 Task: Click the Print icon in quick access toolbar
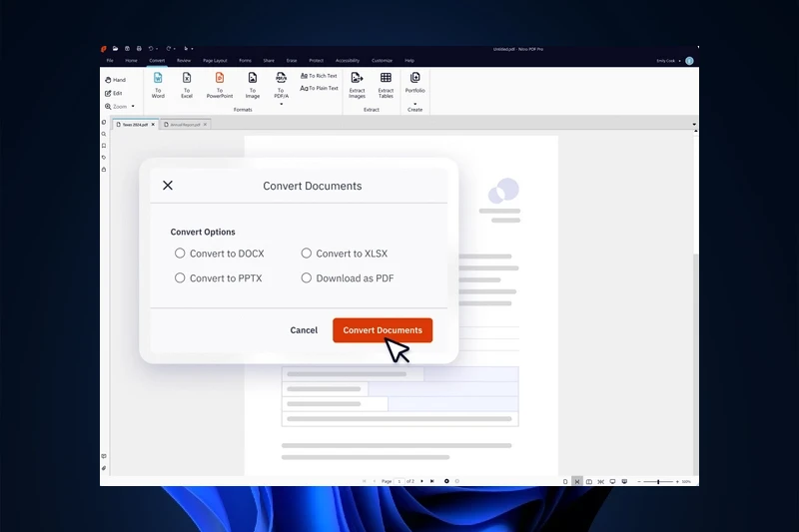pos(139,49)
